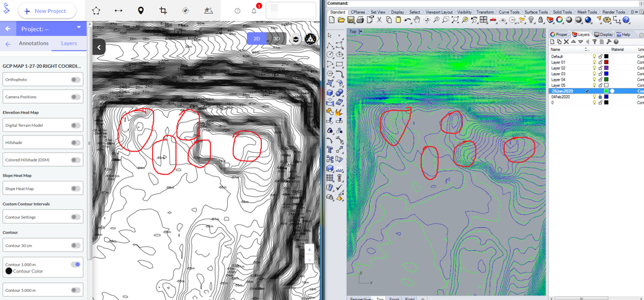Enable the Contour 5.000 m switch
The width and height of the screenshot is (644, 300).
(x=76, y=290)
